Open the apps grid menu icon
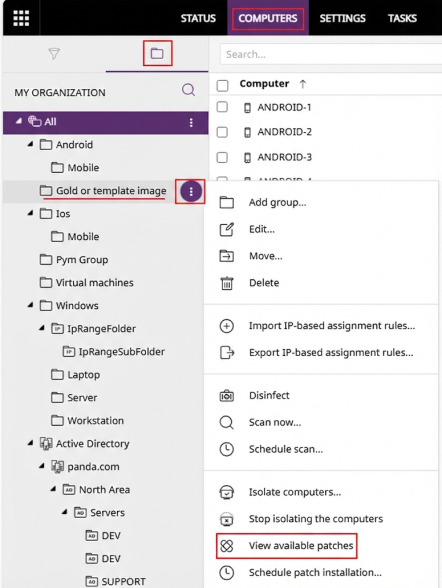The width and height of the screenshot is (442, 588). click(21, 18)
